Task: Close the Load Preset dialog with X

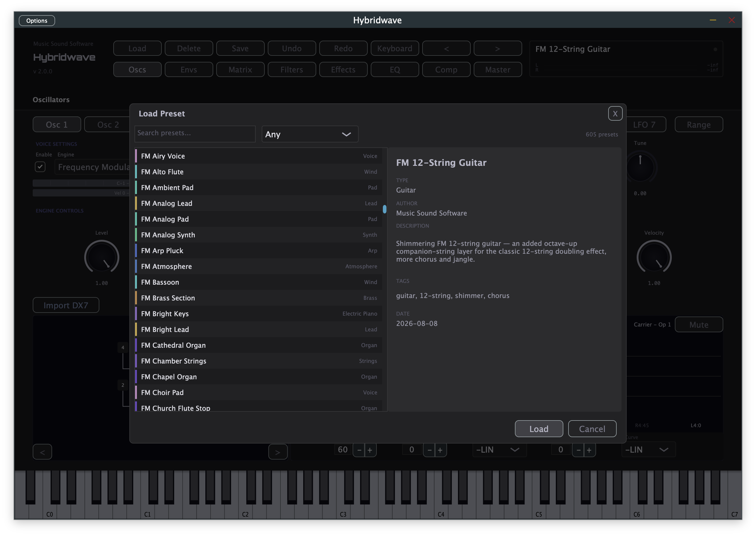Action: 615,114
